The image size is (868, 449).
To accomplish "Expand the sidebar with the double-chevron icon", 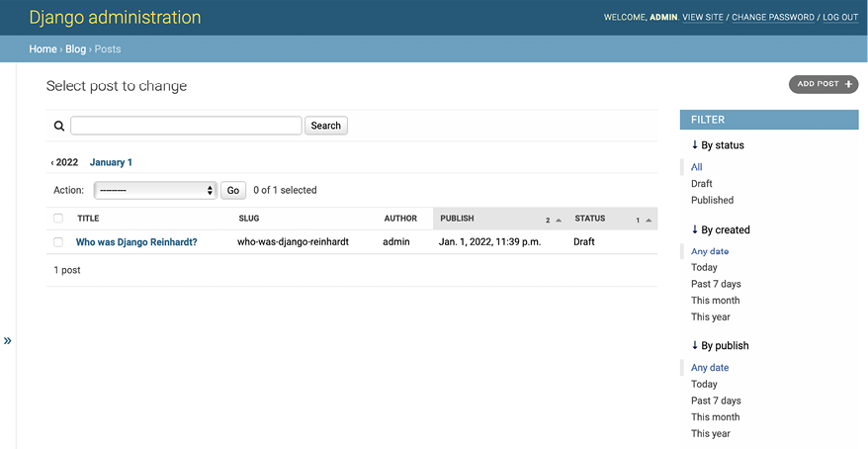I will point(7,340).
